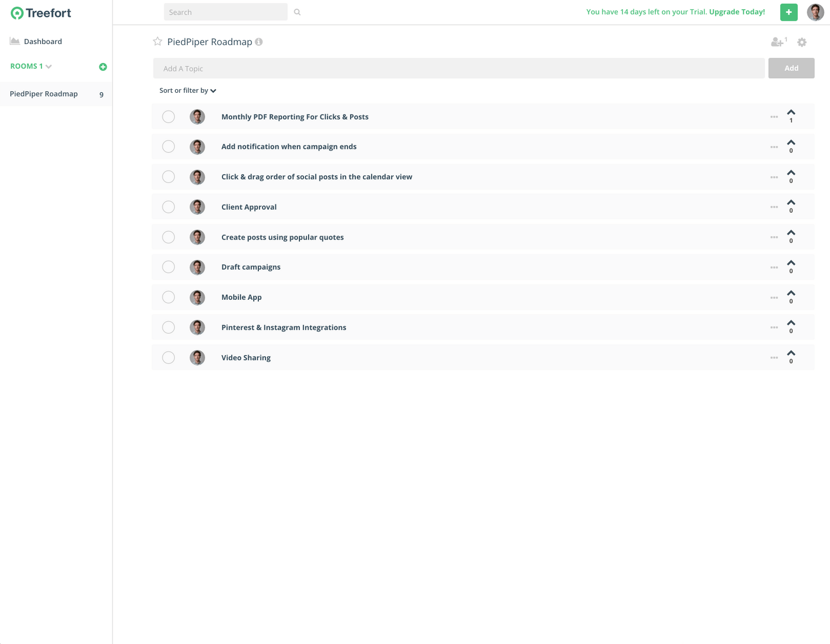
Task: Open more options for Mobile App
Action: pyautogui.click(x=774, y=298)
